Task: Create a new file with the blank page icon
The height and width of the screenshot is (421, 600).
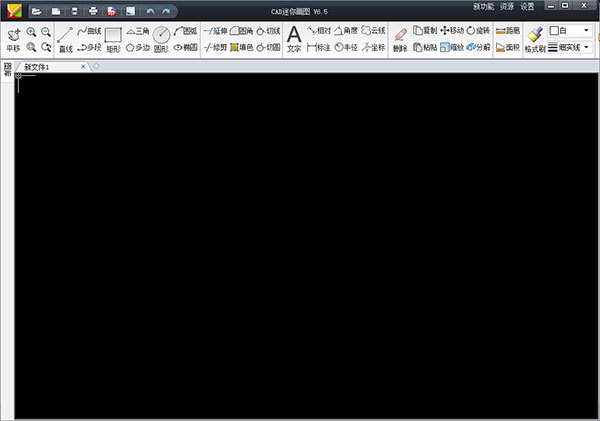Action: [56, 11]
